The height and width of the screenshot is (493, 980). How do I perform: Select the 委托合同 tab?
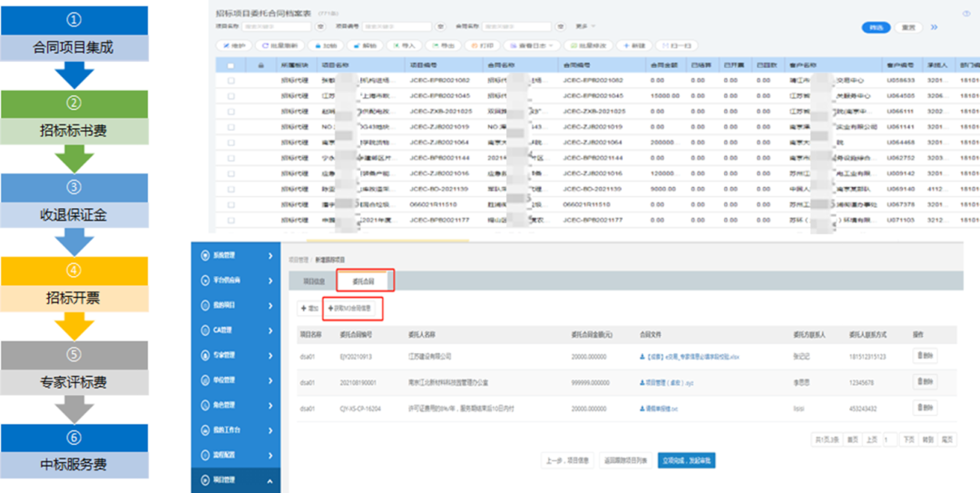coord(364,281)
